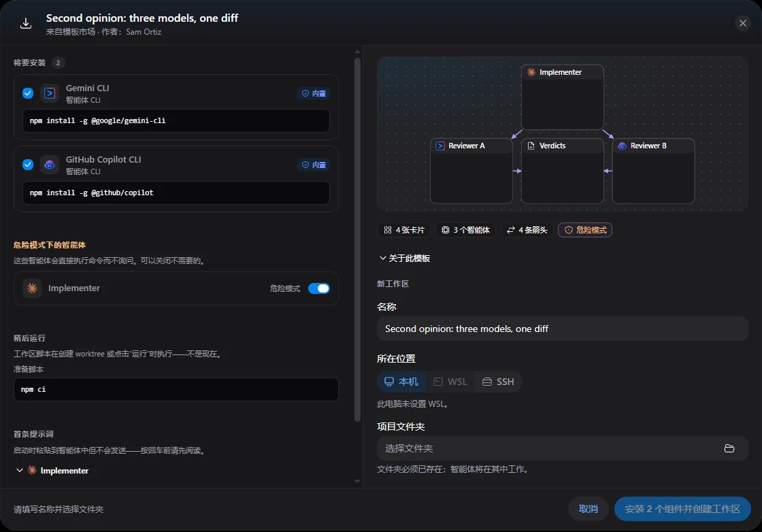
Task: Click the GitHub Copilot CLI icon
Action: 50,165
